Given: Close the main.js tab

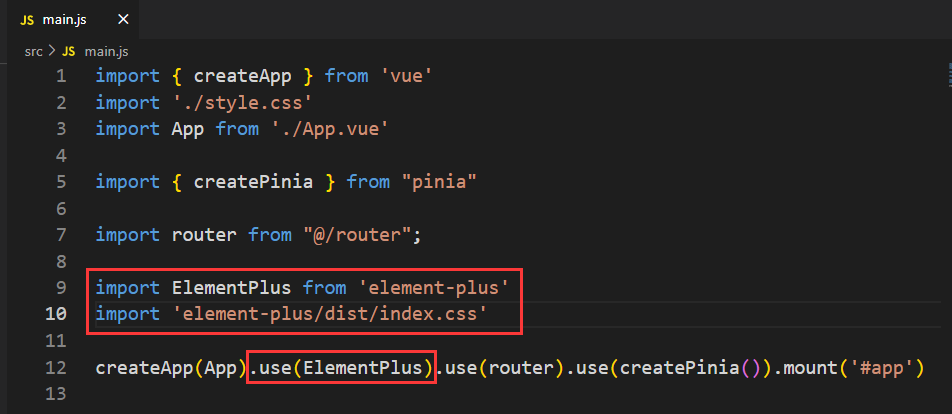Looking at the screenshot, I should pyautogui.click(x=123, y=20).
